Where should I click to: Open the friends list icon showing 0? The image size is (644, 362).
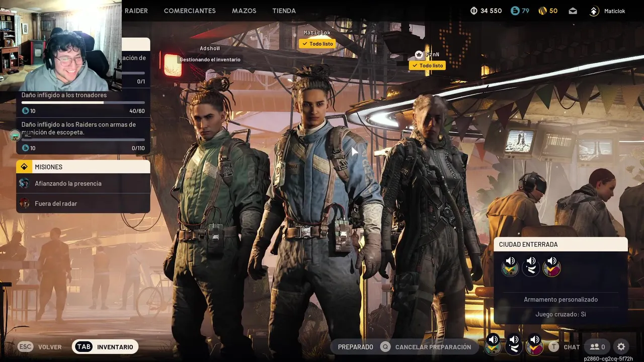597,347
